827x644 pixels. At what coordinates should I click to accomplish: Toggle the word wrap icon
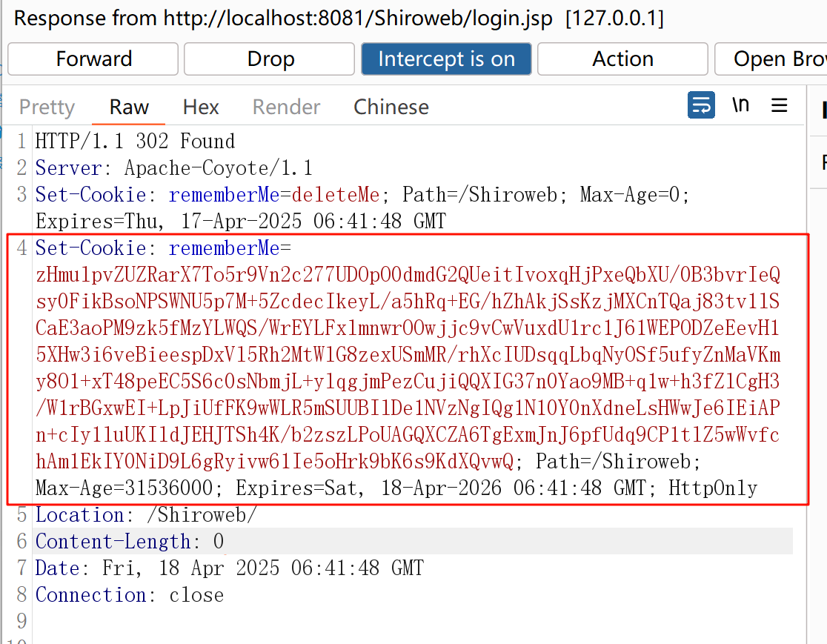tap(701, 105)
